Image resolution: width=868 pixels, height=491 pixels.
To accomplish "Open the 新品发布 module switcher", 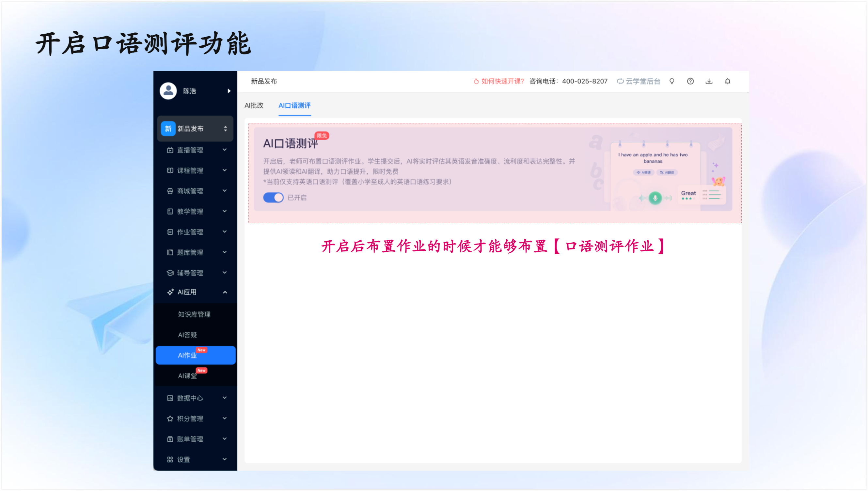I will click(x=225, y=129).
